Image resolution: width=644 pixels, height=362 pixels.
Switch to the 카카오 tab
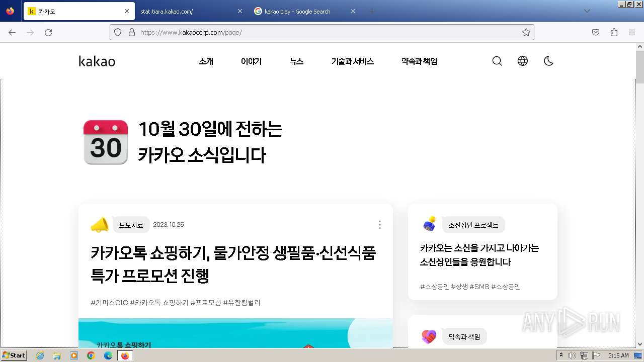pos(79,11)
